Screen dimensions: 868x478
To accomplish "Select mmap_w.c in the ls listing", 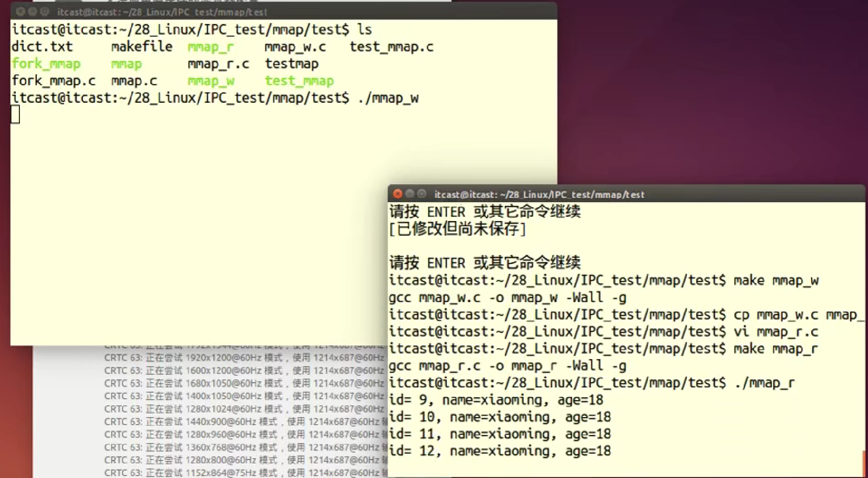I will click(295, 47).
